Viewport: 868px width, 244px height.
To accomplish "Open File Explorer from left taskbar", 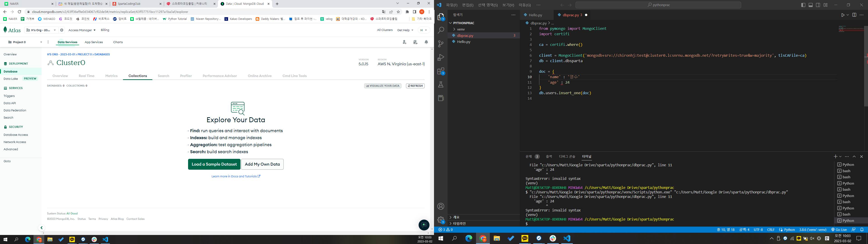I will click(50, 239).
